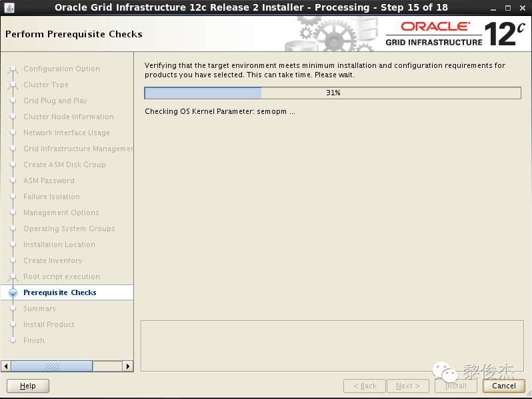Click the step bullet beside ASM Password
Screen dimensions: 532x399
[13, 181]
